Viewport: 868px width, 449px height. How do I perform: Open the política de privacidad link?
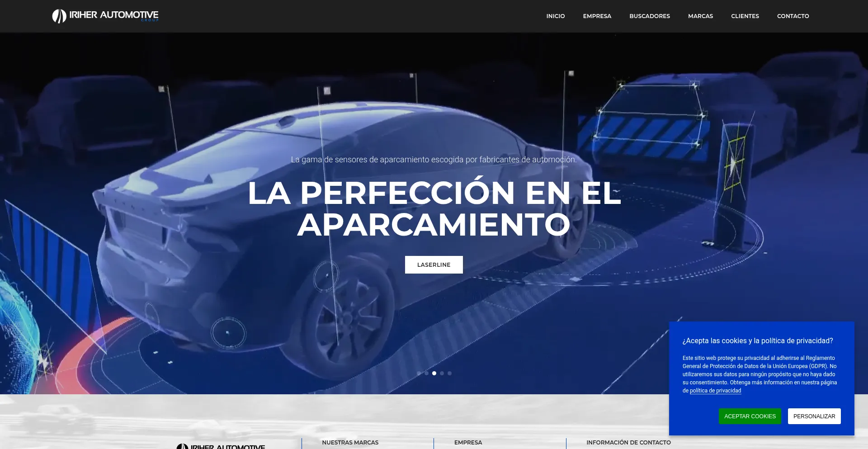[x=715, y=391]
